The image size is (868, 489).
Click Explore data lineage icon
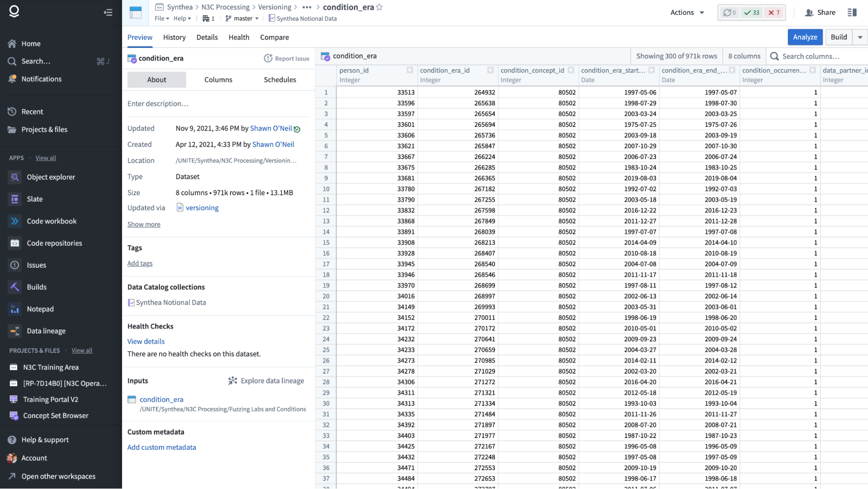pos(233,381)
